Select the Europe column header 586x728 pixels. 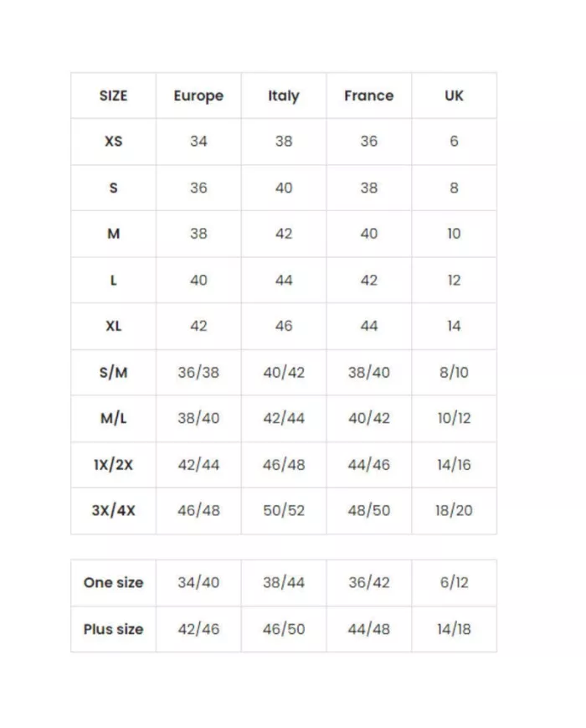tap(198, 96)
